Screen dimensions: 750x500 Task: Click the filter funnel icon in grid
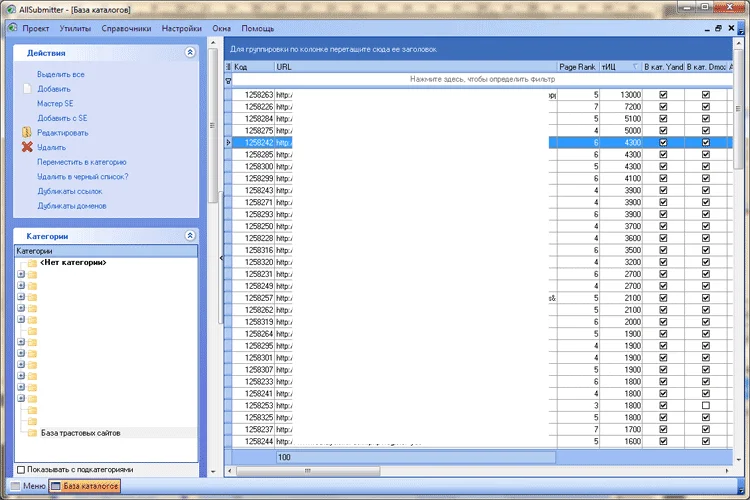(x=228, y=79)
